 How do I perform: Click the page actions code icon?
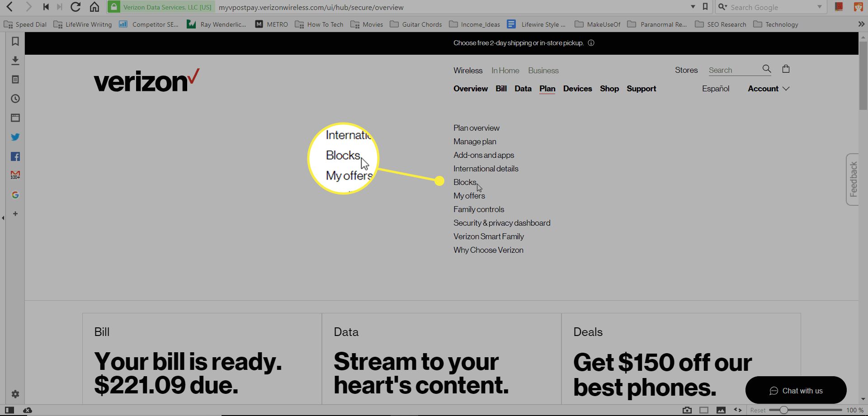[738, 410]
